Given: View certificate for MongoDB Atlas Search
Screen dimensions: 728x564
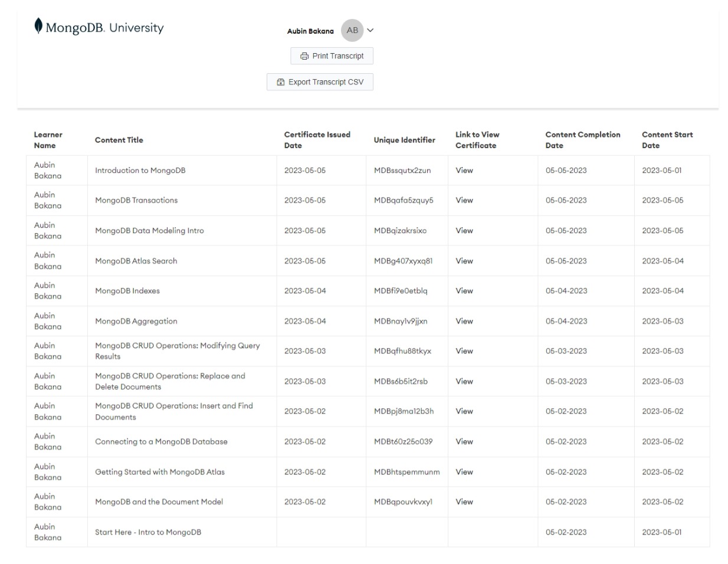Looking at the screenshot, I should click(464, 261).
